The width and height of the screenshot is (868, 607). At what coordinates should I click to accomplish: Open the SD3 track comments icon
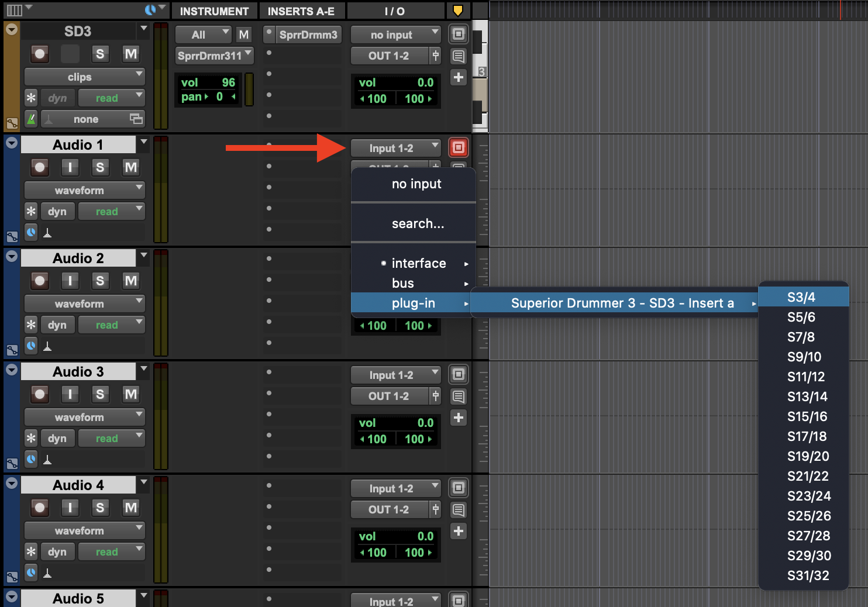pos(459,56)
